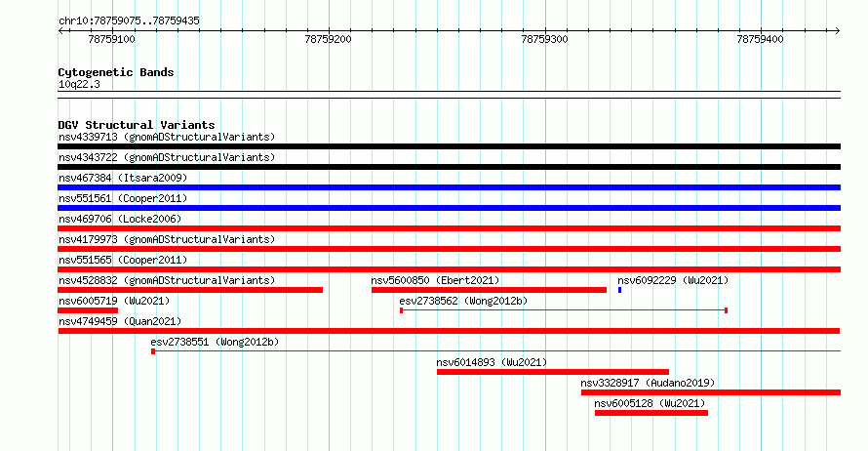Select the thin red line of esv2738562
This screenshot has width=868, height=451.
(x=564, y=310)
